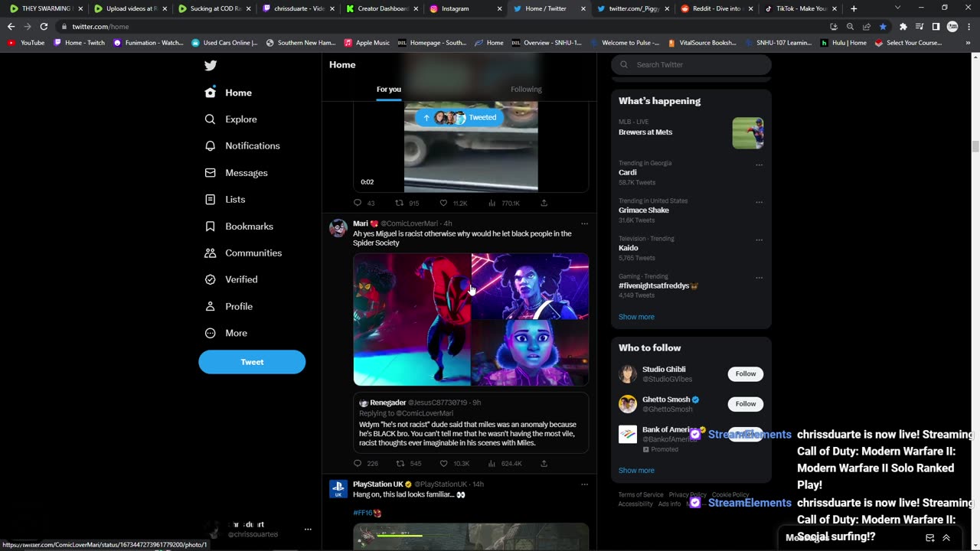This screenshot has height=551, width=980.
Task: Open more options for Cardi trend
Action: pyautogui.click(x=759, y=165)
